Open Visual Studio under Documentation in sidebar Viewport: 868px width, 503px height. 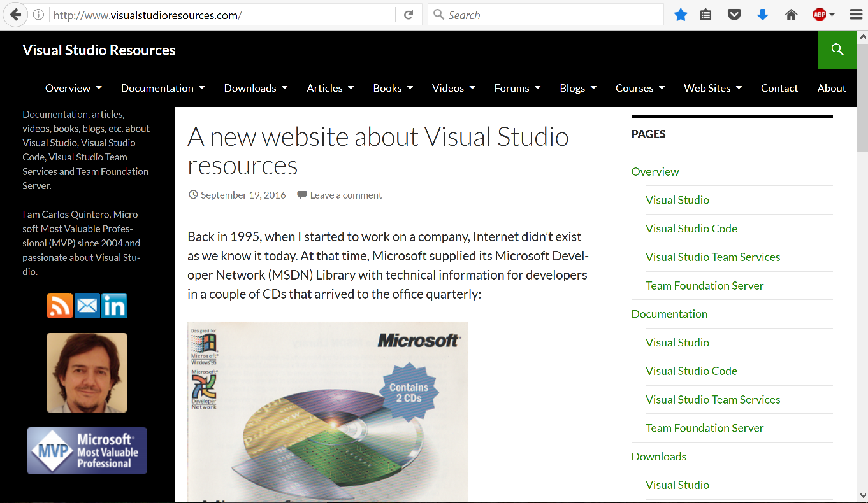[677, 342]
